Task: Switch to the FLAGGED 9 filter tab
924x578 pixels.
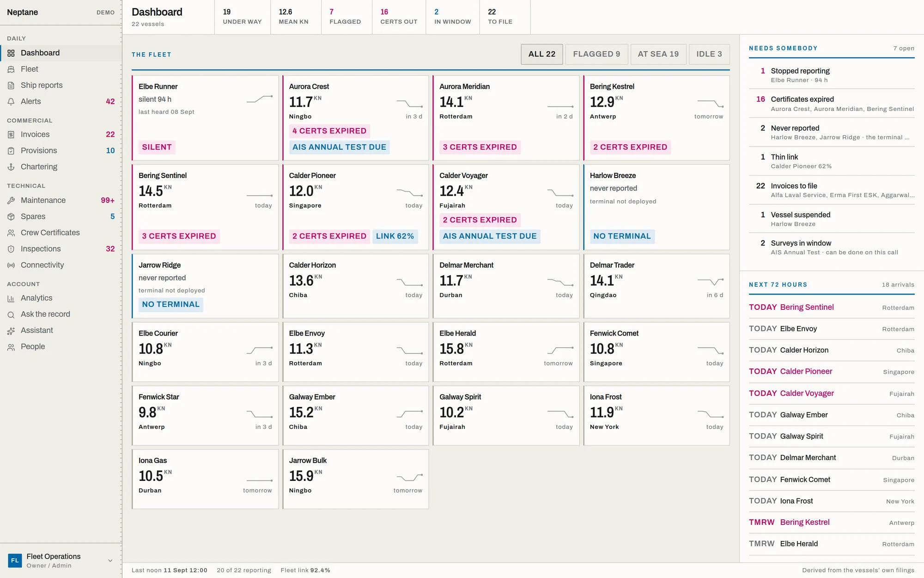Action: (596, 54)
